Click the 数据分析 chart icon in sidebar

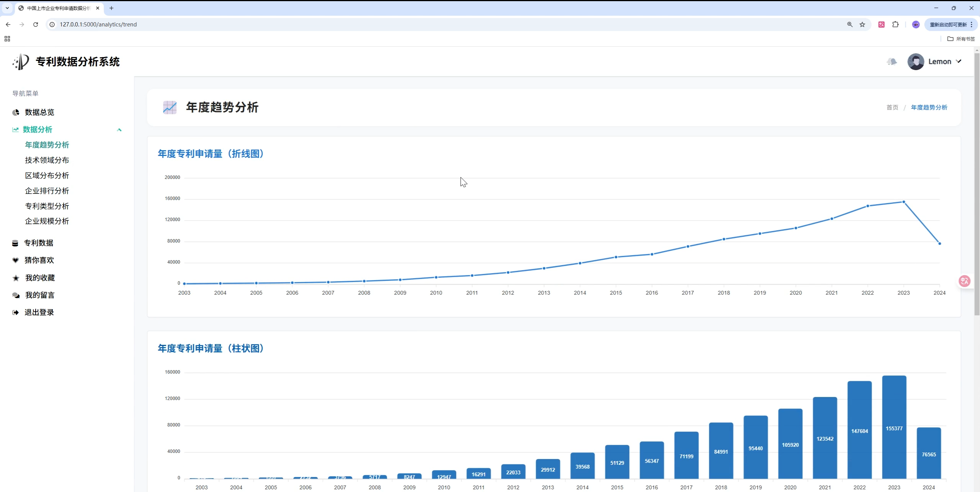point(15,130)
